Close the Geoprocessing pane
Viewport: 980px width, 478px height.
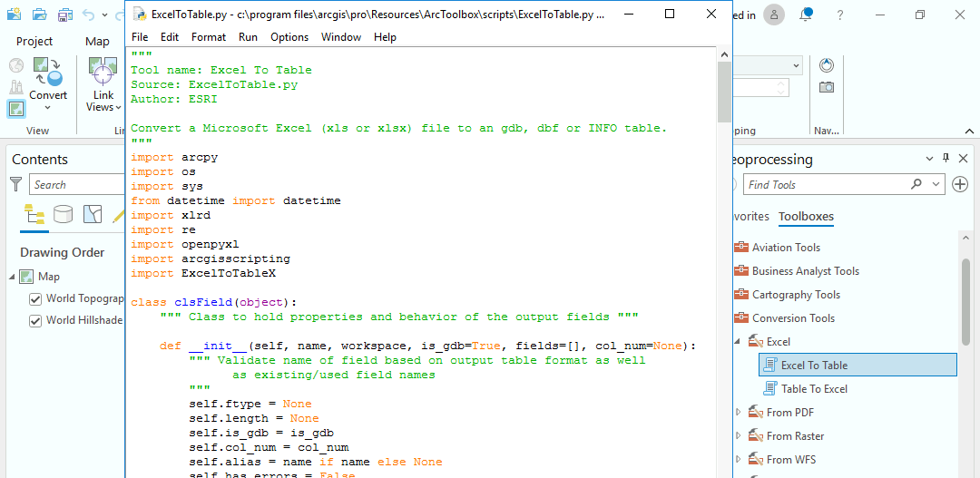tap(963, 159)
